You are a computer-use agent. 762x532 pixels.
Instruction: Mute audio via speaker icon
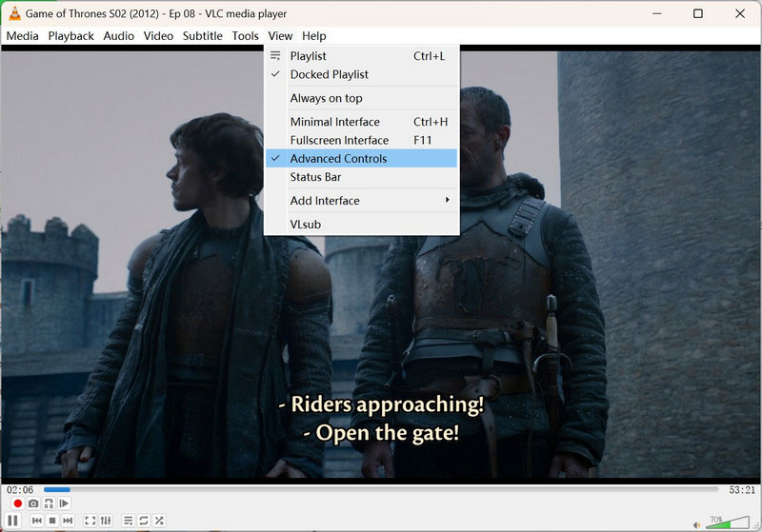(x=697, y=524)
